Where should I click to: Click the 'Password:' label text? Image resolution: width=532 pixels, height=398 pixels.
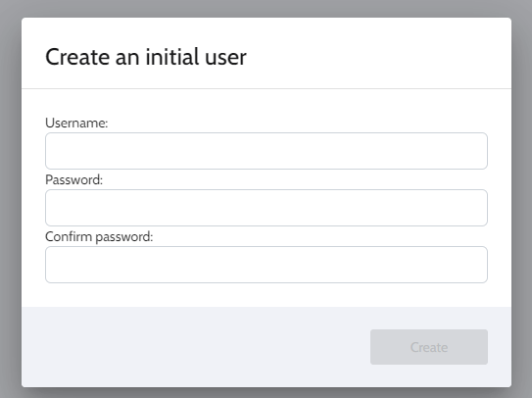73,180
